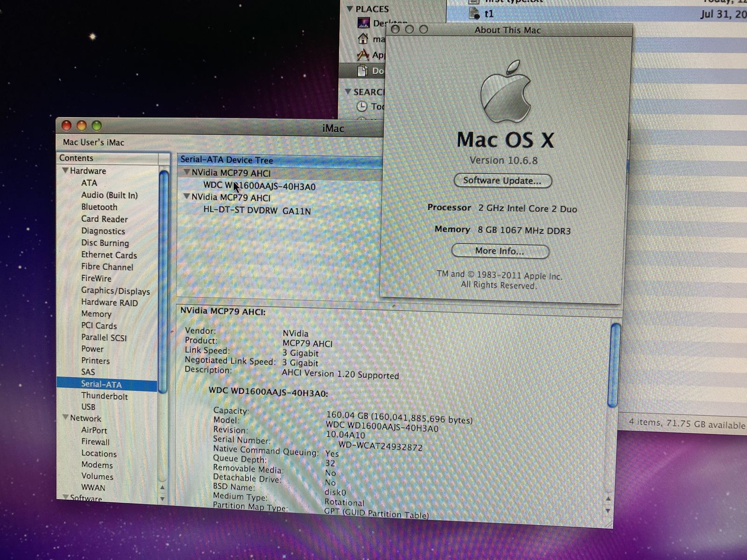The image size is (747, 560).
Task: Select SAS in the Contents list
Action: [88, 372]
